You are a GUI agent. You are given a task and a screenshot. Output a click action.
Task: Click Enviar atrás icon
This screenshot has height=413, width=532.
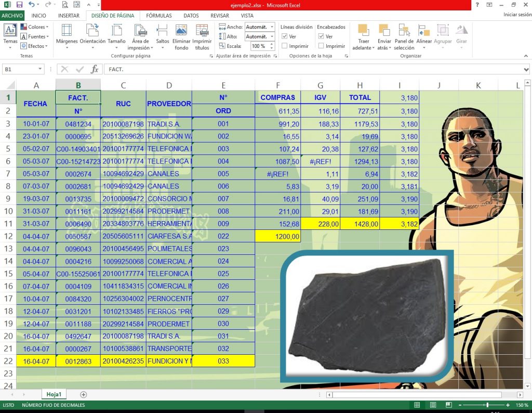[x=384, y=37]
